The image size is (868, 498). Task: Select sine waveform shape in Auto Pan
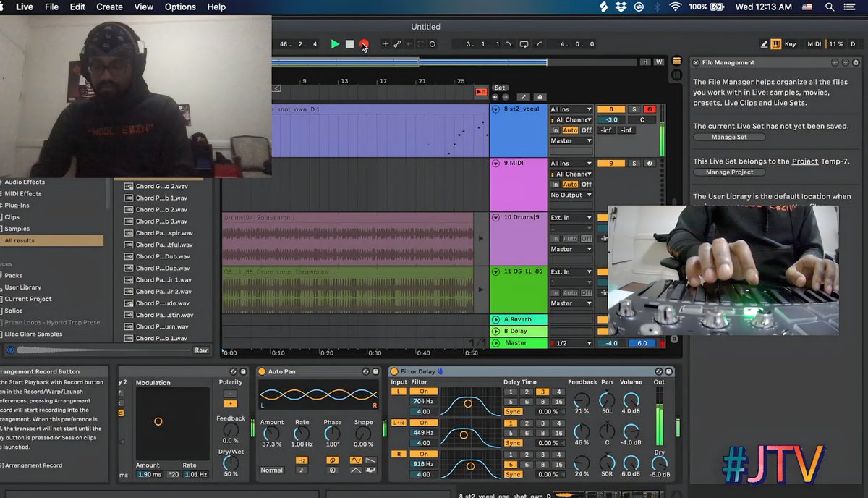tap(357, 460)
